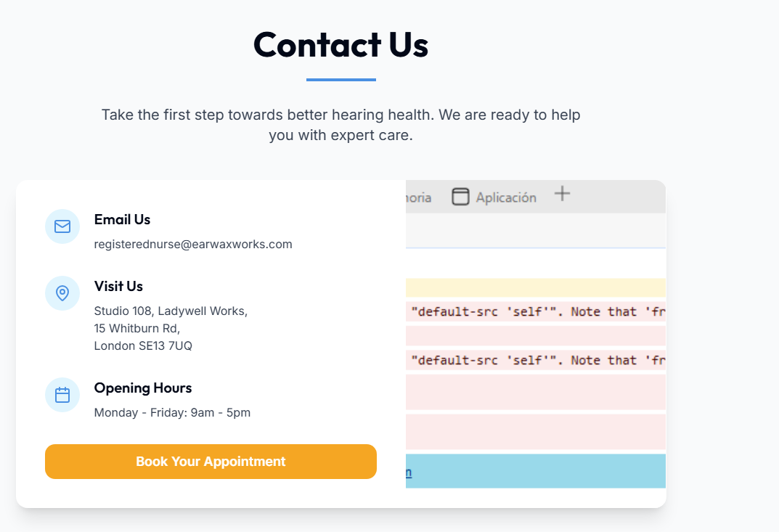The height and width of the screenshot is (532, 779).
Task: Click the yellow warning row in the console image
Action: pos(536,287)
